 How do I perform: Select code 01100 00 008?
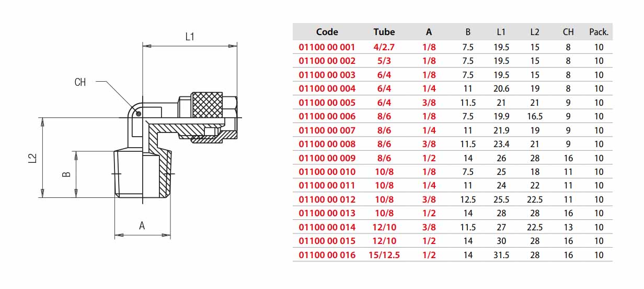tap(327, 144)
